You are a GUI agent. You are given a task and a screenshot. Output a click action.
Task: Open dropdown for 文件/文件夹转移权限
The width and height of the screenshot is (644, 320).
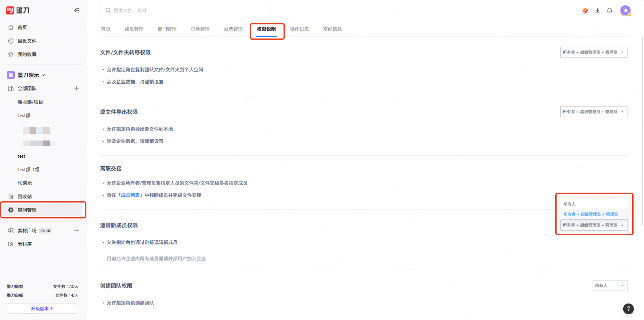pyautogui.click(x=594, y=52)
